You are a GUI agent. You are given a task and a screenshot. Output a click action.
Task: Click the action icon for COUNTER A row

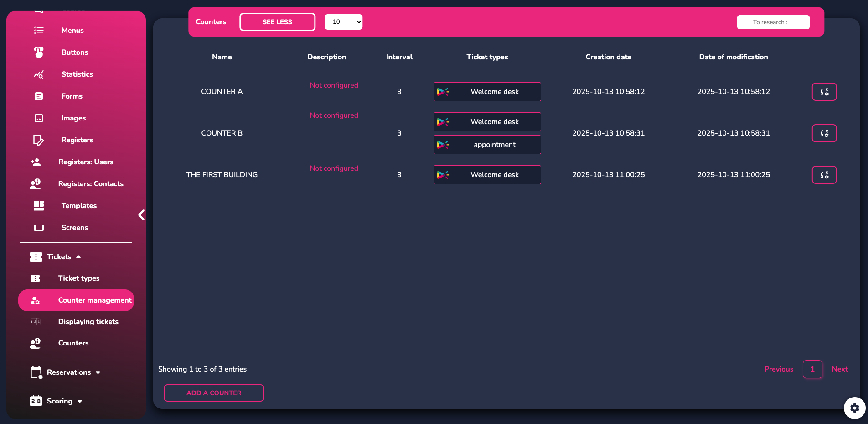click(x=824, y=92)
